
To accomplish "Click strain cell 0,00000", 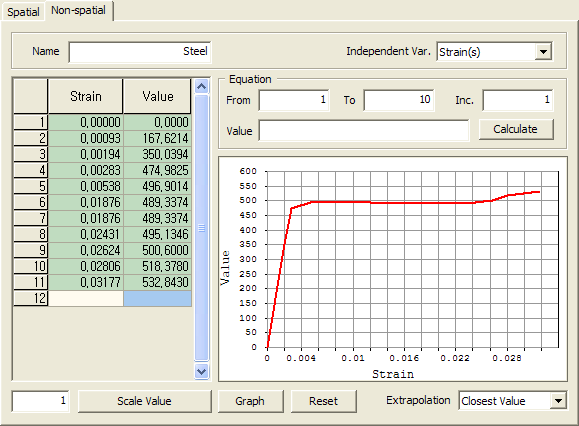I will pos(86,122).
